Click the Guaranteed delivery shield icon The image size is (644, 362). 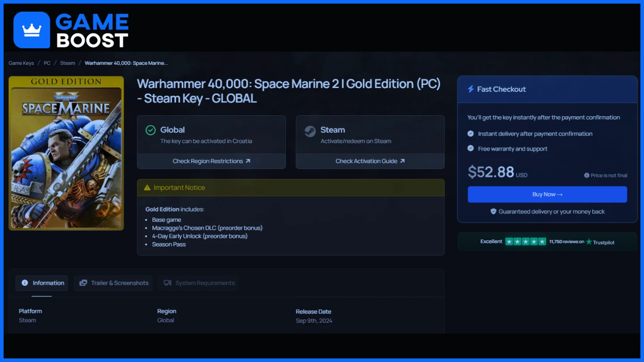pyautogui.click(x=494, y=211)
